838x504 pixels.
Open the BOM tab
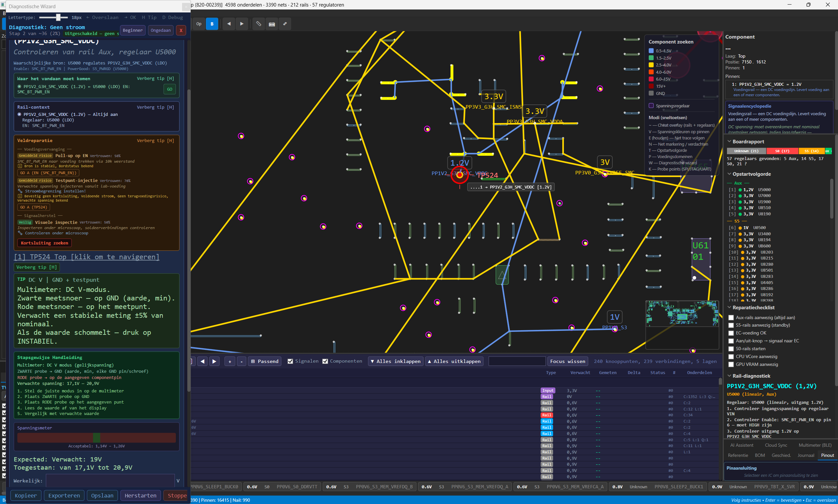760,455
